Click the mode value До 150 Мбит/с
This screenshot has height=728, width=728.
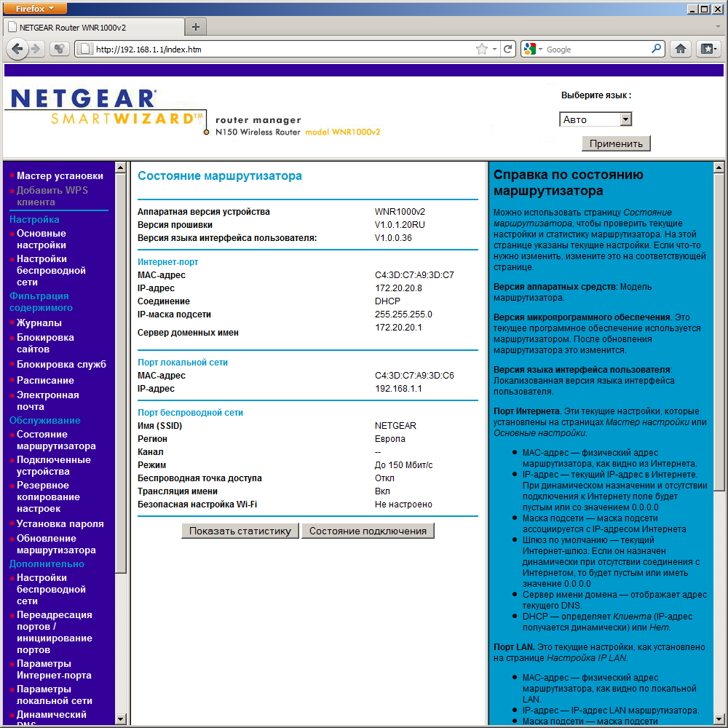pyautogui.click(x=403, y=465)
